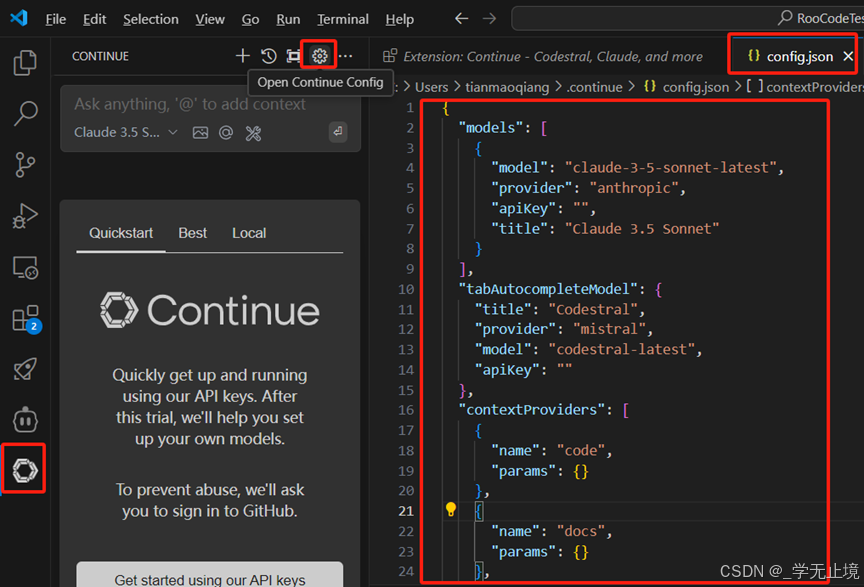Click the "models" key on line 2
The height and width of the screenshot is (587, 864).
coord(490,128)
